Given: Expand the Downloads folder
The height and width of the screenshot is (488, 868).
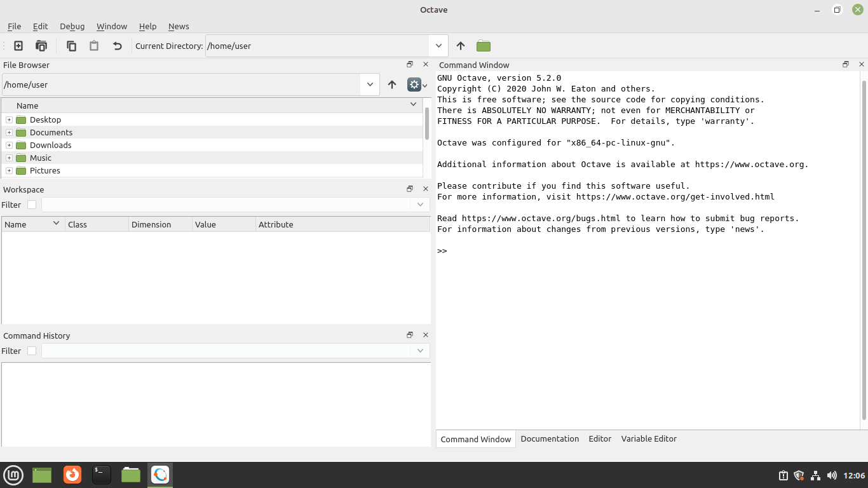Looking at the screenshot, I should pyautogui.click(x=9, y=145).
